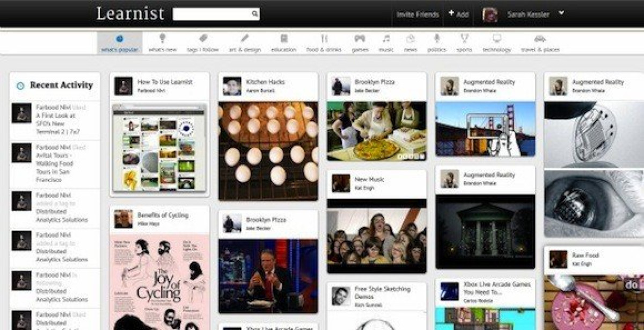Choose the art & design pencil icon
Screen dimensions: 644x330
[245, 39]
